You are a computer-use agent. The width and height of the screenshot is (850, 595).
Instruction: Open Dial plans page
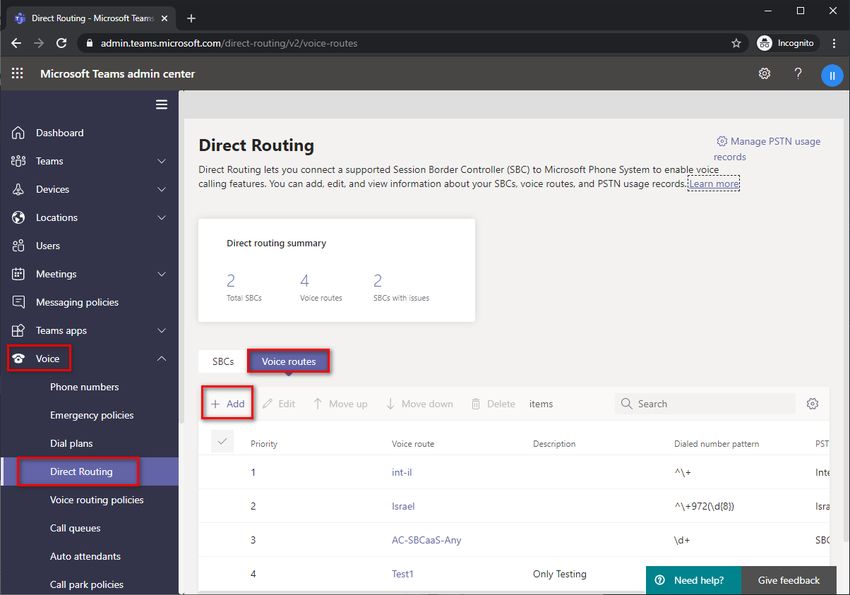(x=72, y=443)
